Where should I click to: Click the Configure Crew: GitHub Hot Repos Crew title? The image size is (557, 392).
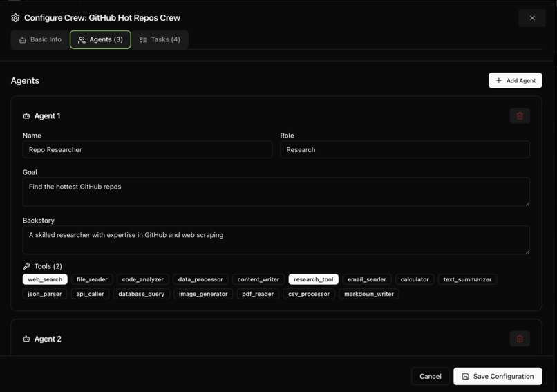(102, 18)
